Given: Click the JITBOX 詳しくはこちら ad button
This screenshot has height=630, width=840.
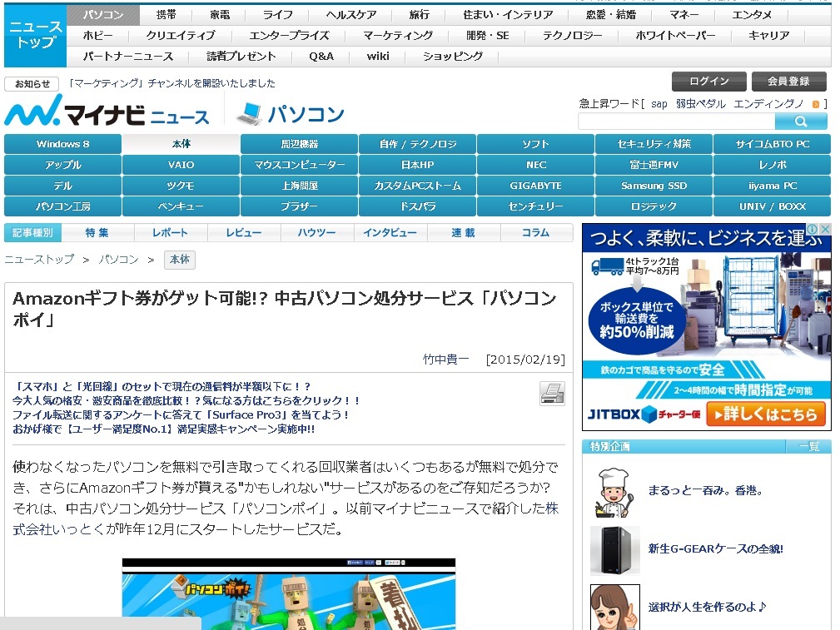Looking at the screenshot, I should click(x=765, y=414).
